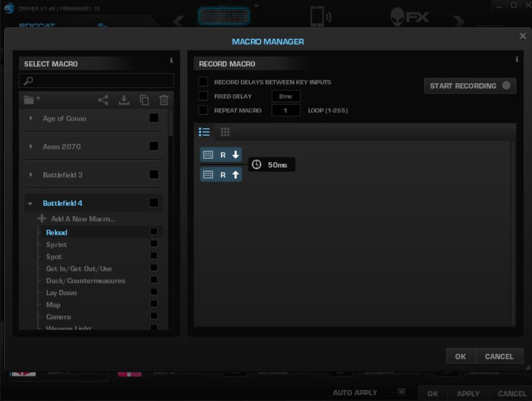Viewport: 532px width, 401px height.
Task: Select the Get In/Get Out/Use macro
Action: pos(79,269)
